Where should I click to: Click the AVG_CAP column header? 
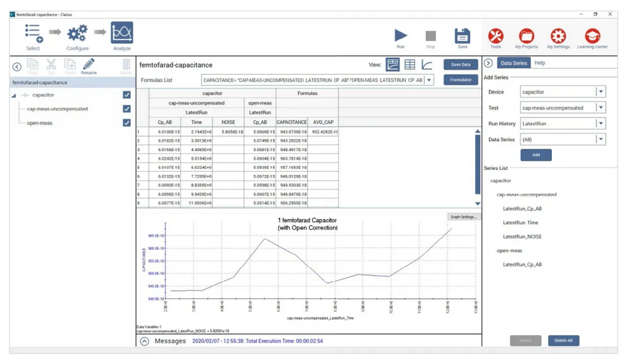pos(323,122)
